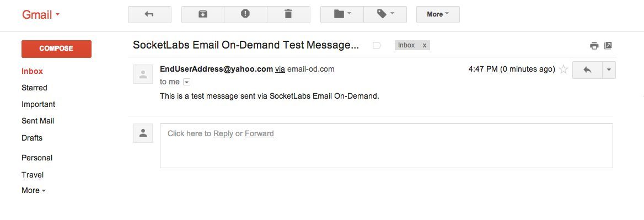Remove the Inbox label via its x
This screenshot has height=220, width=644.
pyautogui.click(x=424, y=45)
